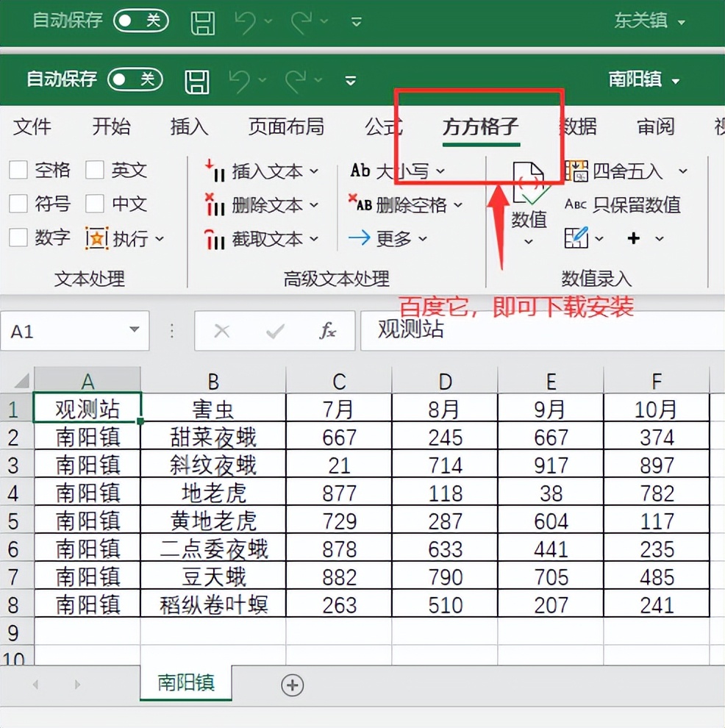Click the new sheet plus button
The height and width of the screenshot is (728, 725).
292,685
